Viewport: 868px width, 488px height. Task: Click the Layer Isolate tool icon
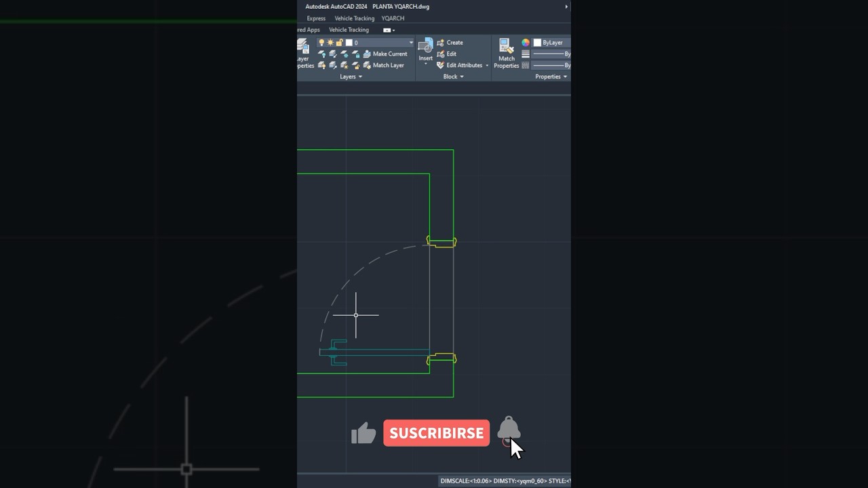[x=333, y=54]
